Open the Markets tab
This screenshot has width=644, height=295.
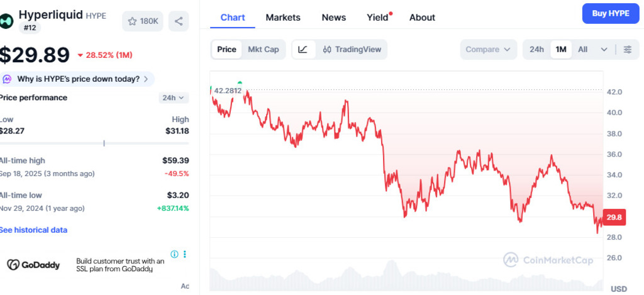coord(283,18)
